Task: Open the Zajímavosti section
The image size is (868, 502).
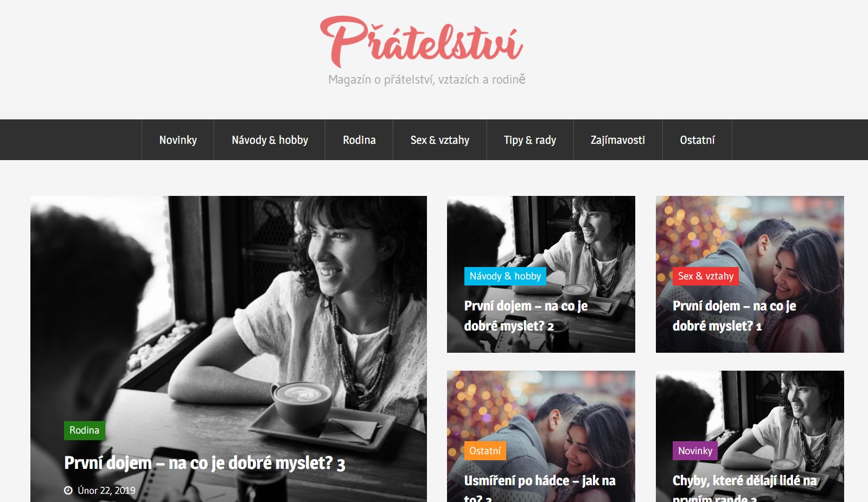Action: click(618, 140)
